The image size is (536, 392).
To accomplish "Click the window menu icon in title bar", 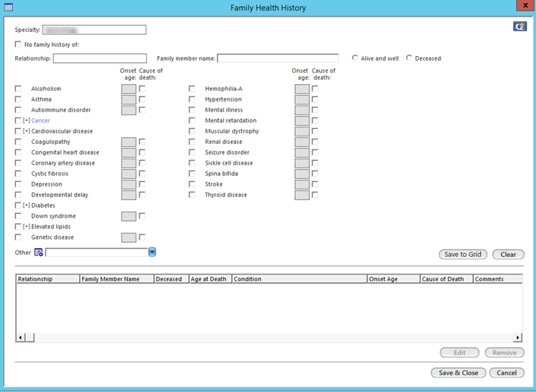I will click(8, 7).
